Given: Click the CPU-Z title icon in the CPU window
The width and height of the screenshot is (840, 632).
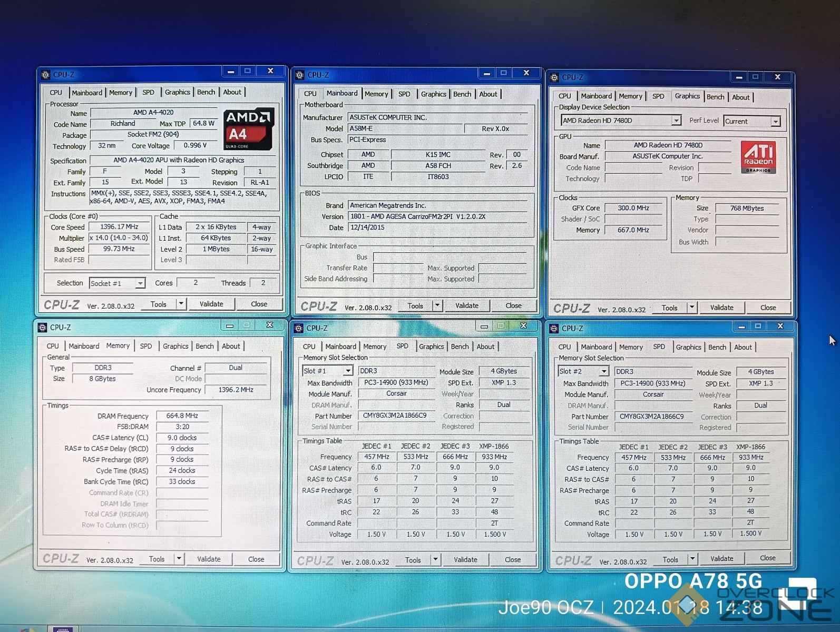Looking at the screenshot, I should click(x=45, y=75).
